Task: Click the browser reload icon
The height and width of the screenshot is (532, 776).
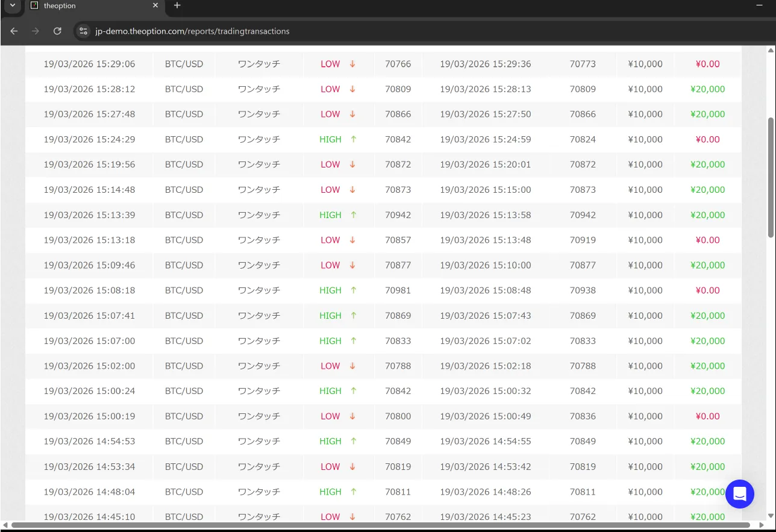Action: 57,31
